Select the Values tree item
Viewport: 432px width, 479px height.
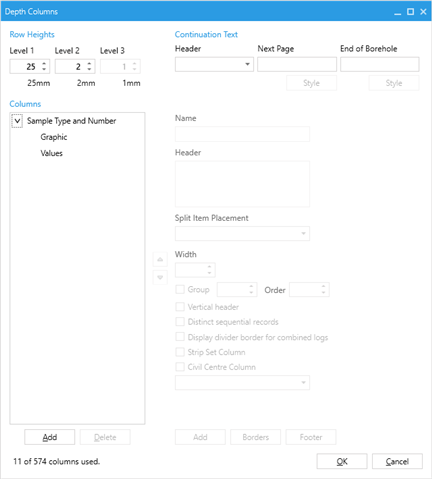click(52, 153)
